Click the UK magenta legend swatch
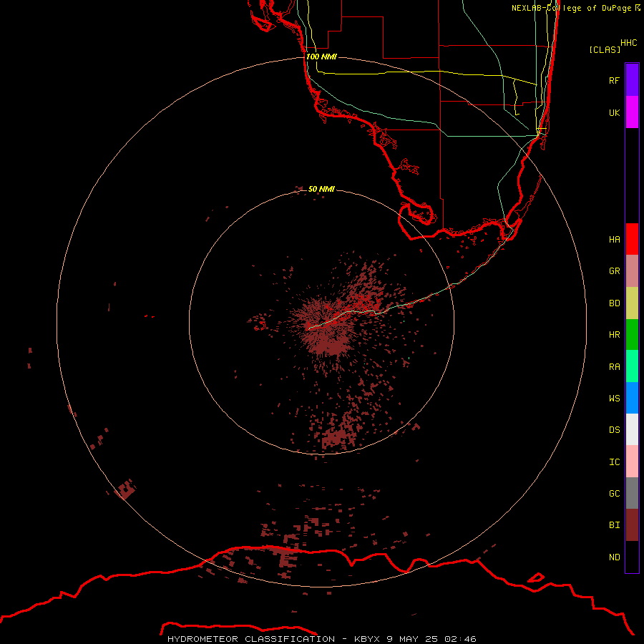 coord(632,112)
